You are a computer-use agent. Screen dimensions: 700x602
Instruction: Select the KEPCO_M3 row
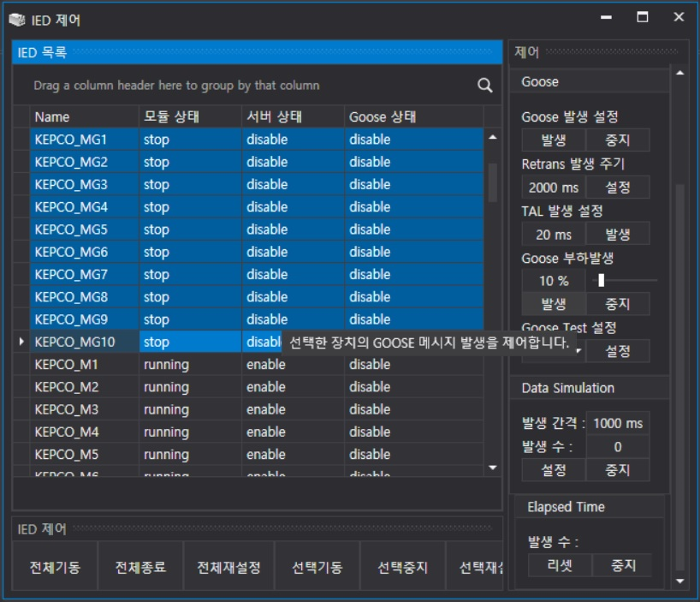[x=257, y=409]
